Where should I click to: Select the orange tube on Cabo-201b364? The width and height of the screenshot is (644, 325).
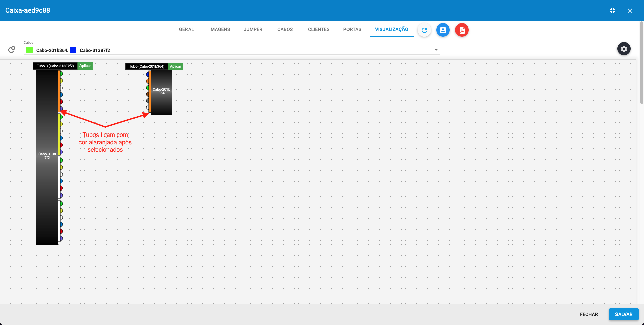[x=150, y=91]
